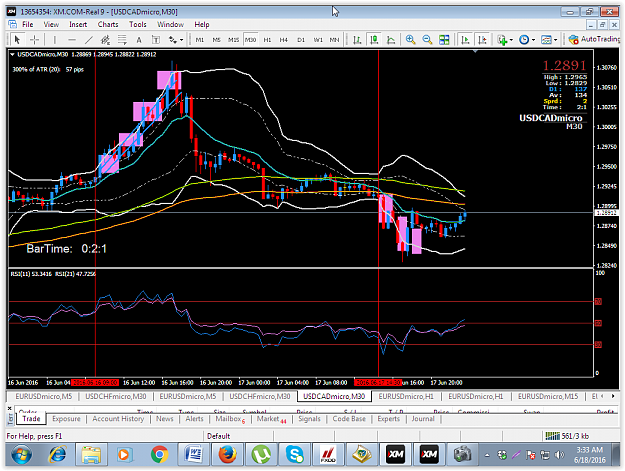Image resolution: width=625 pixels, height=471 pixels.
Task: Select the text 'A' drawing tool
Action: 139,39
